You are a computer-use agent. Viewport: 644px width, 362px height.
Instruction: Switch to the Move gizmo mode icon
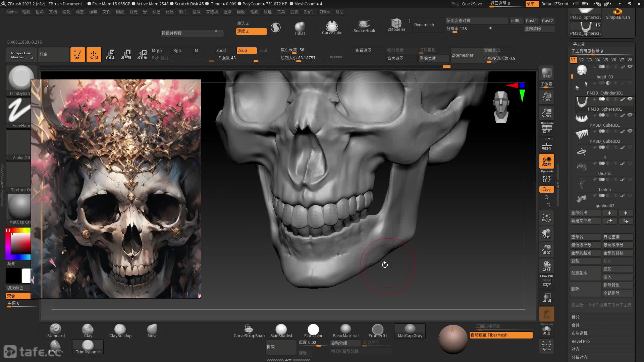110,54
